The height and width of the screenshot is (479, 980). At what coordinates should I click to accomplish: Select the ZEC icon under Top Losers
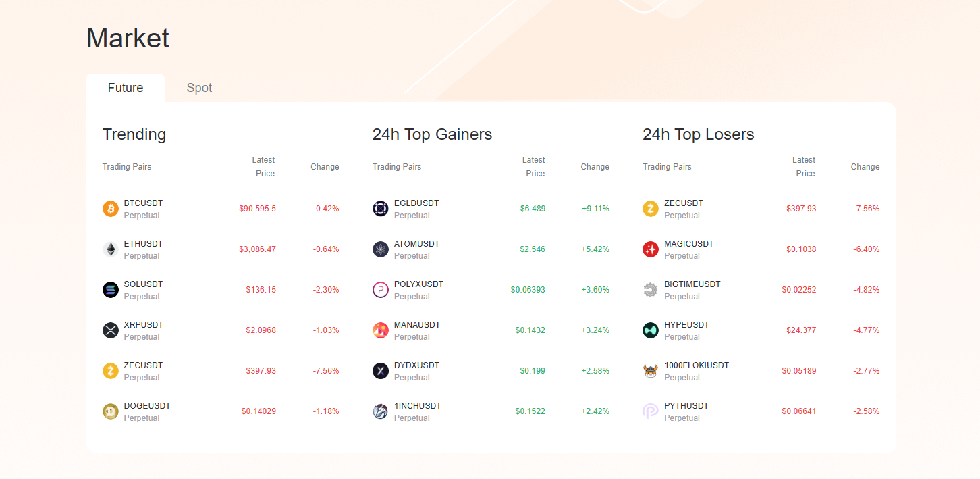pos(651,209)
